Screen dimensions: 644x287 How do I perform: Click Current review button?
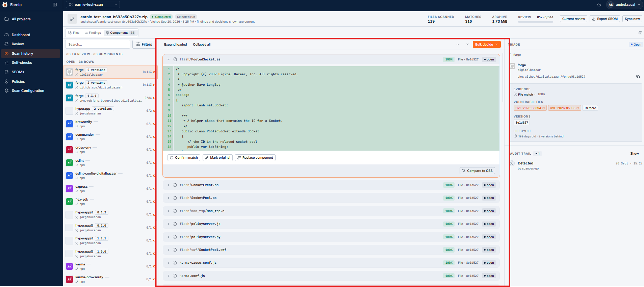coord(573,19)
